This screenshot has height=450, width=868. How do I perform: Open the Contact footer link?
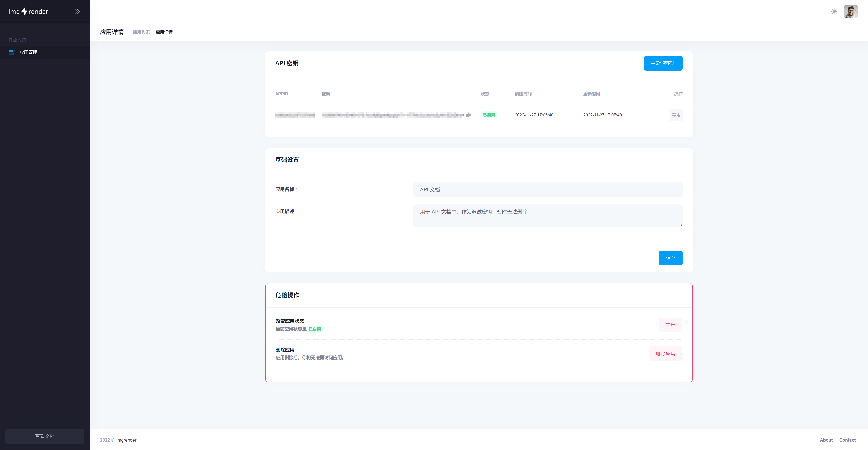click(x=847, y=440)
